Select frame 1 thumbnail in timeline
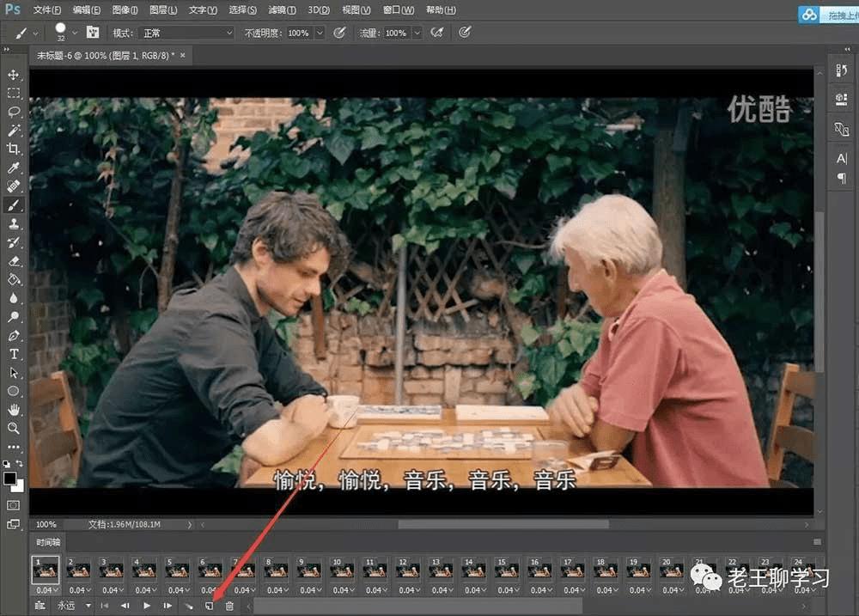 pyautogui.click(x=45, y=570)
